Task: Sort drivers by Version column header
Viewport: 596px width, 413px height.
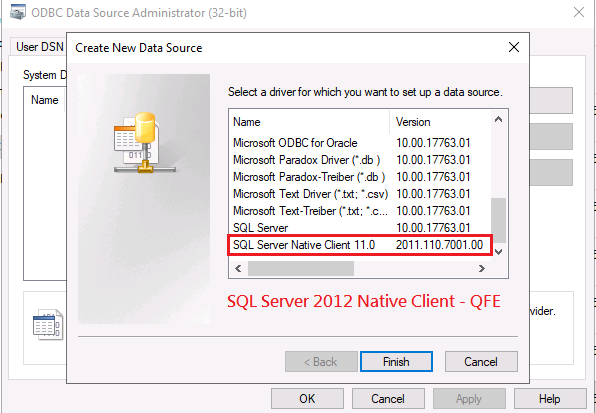Action: pos(441,122)
